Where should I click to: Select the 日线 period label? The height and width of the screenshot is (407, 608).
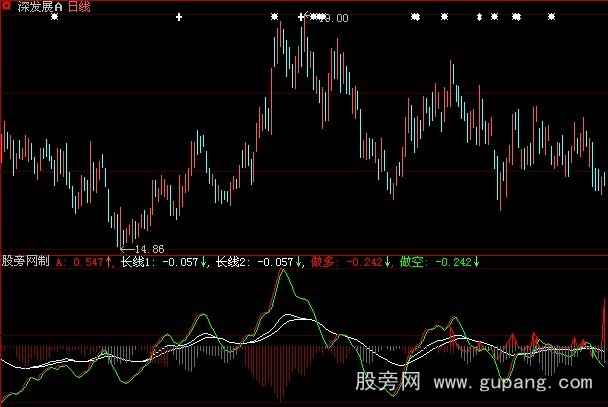(x=80, y=7)
